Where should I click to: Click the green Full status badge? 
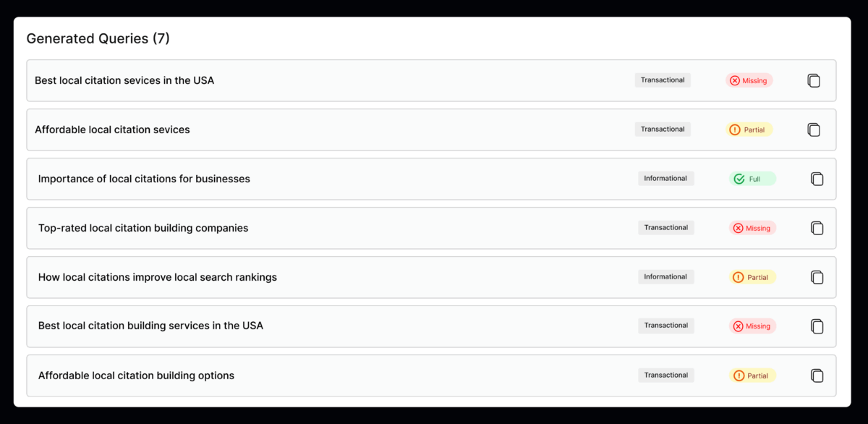coord(752,179)
